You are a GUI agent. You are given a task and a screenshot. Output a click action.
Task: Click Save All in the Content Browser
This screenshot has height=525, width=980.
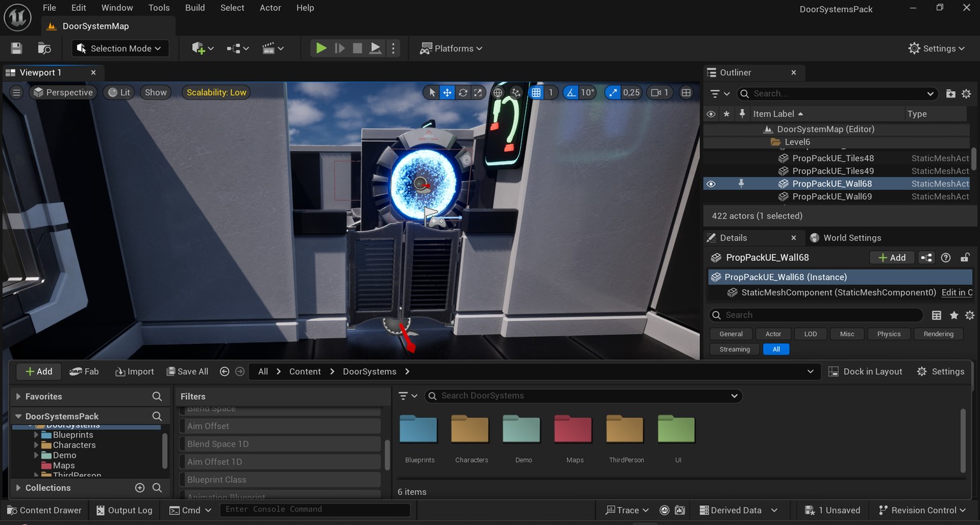pos(188,372)
